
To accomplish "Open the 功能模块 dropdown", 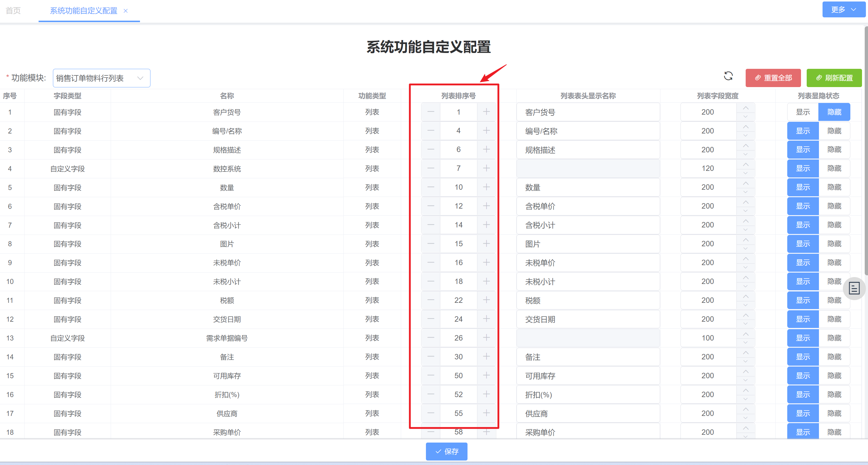I will point(101,78).
